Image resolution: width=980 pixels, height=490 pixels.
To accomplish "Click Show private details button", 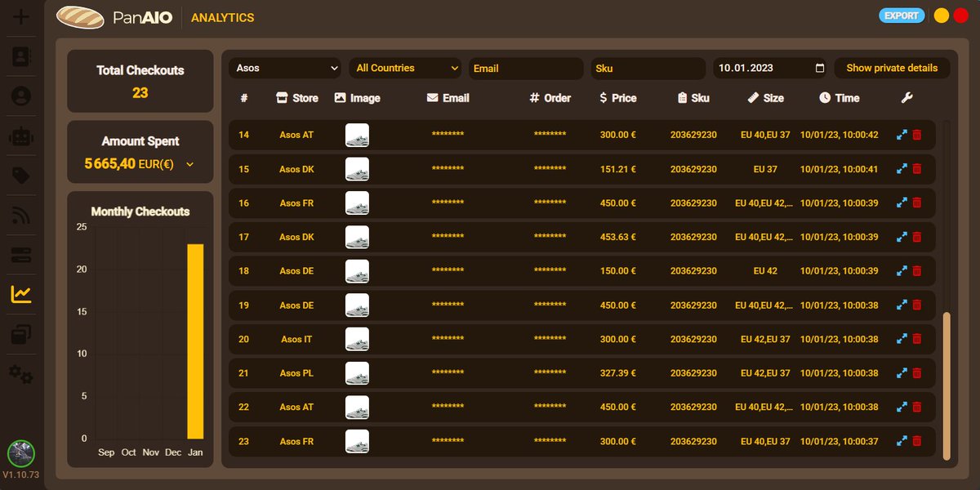I will (892, 68).
